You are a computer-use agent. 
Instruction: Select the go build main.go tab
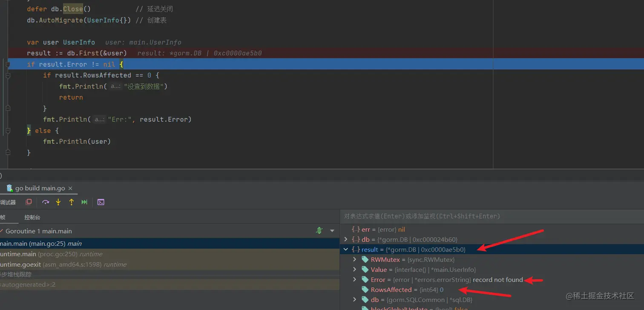point(40,188)
